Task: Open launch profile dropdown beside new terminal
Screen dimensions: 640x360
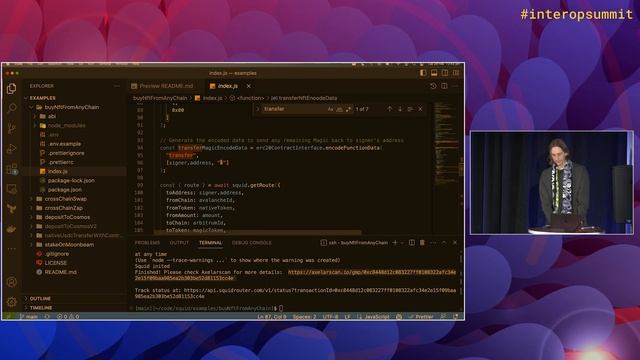Action: tap(402, 242)
